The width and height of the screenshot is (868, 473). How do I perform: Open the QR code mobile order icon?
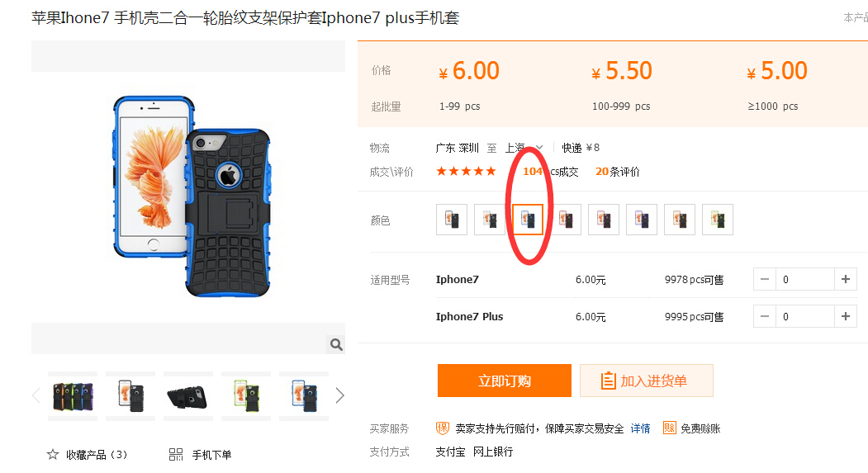coord(175,455)
